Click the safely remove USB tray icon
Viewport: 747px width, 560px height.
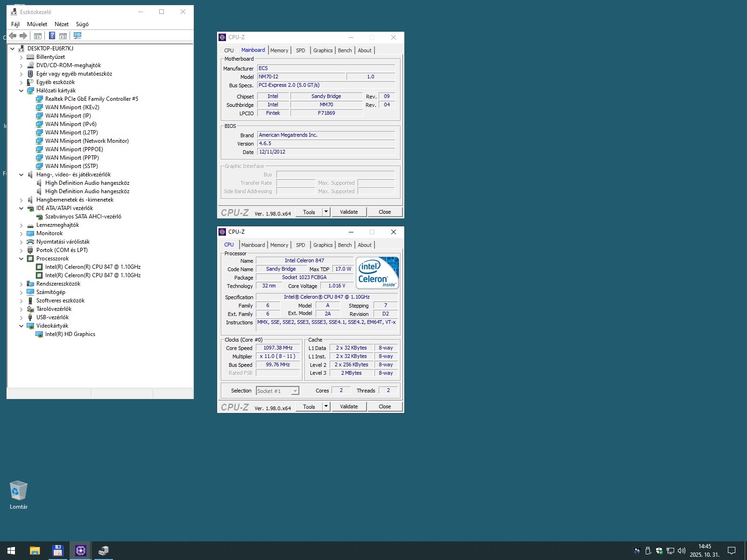[x=648, y=551]
